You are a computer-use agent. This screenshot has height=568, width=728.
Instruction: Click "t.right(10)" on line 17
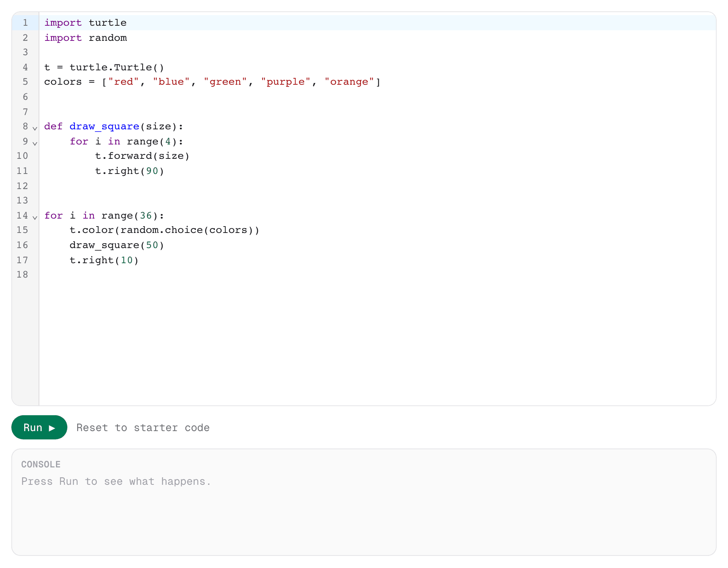click(x=104, y=260)
